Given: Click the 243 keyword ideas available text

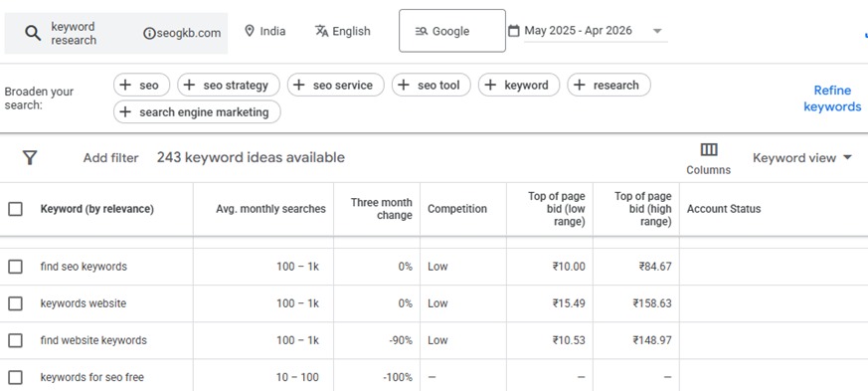Looking at the screenshot, I should pos(251,158).
